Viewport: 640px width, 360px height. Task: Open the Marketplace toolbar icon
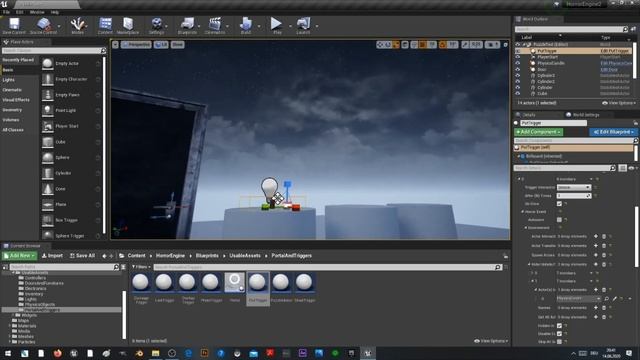pyautogui.click(x=128, y=26)
